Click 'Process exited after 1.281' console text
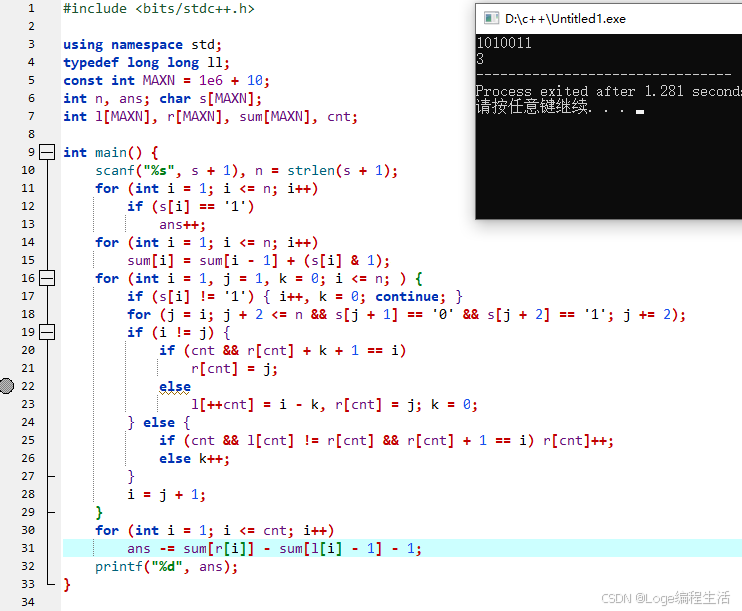Screen dimensions: 742x611 tap(580, 91)
